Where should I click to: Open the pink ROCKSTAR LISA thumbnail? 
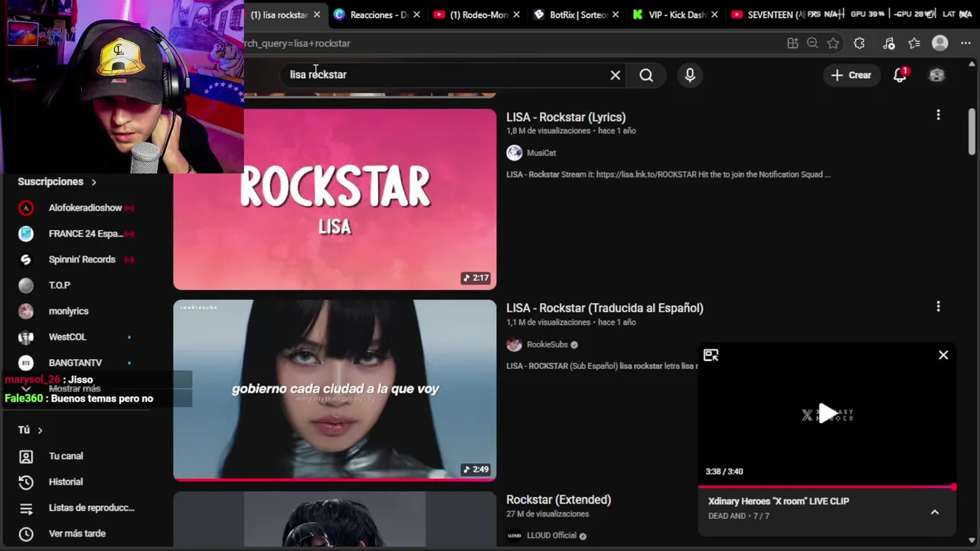coord(335,199)
